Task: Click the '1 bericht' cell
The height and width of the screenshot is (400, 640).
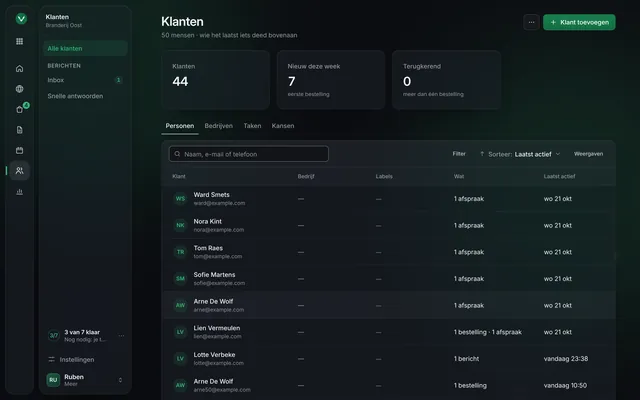Action: 467,359
